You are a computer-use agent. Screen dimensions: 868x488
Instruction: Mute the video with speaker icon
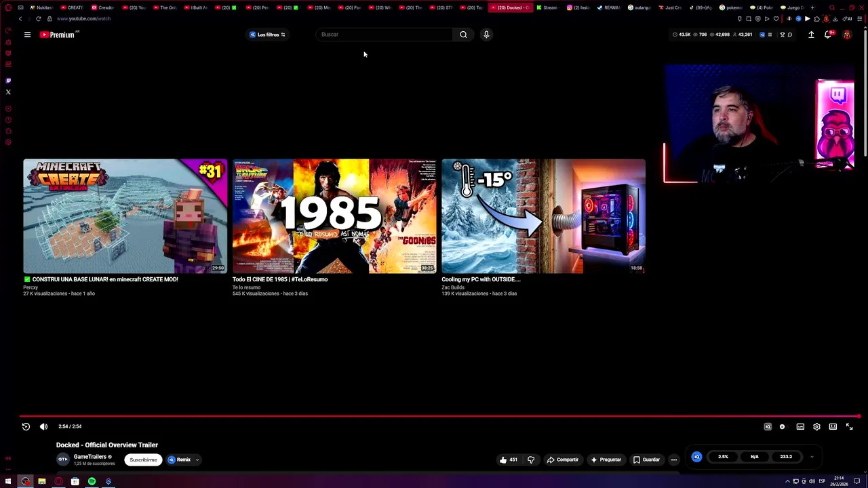pos(43,426)
